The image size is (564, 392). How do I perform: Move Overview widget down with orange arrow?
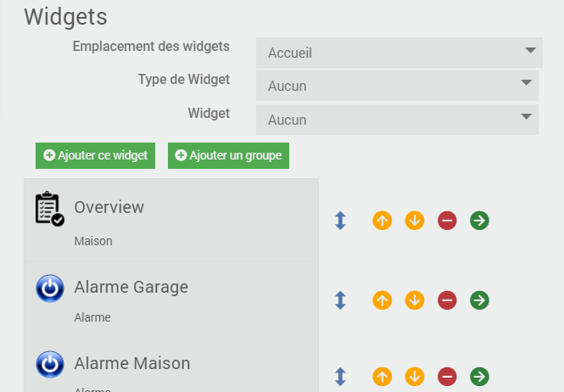415,221
